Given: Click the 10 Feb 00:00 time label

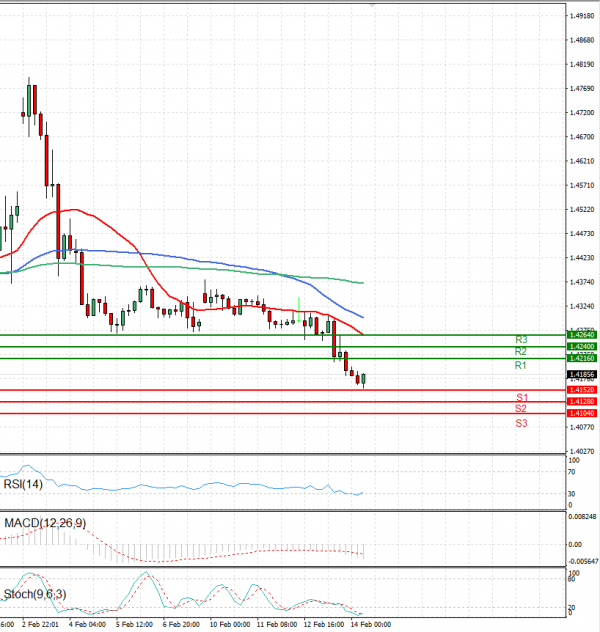Looking at the screenshot, I should point(230,624).
